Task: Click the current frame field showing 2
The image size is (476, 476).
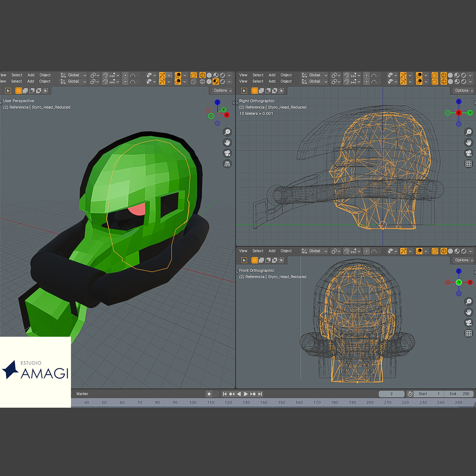Action: (391, 394)
